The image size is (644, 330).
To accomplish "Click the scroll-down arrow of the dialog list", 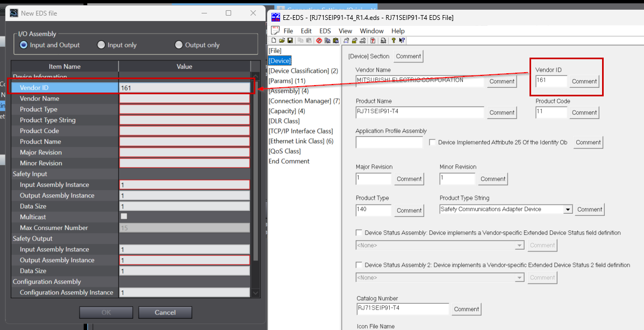I will pyautogui.click(x=255, y=293).
